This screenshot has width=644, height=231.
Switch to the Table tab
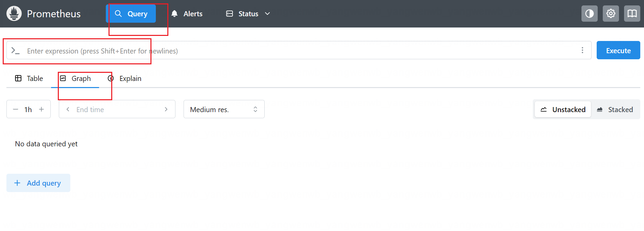[29, 79]
